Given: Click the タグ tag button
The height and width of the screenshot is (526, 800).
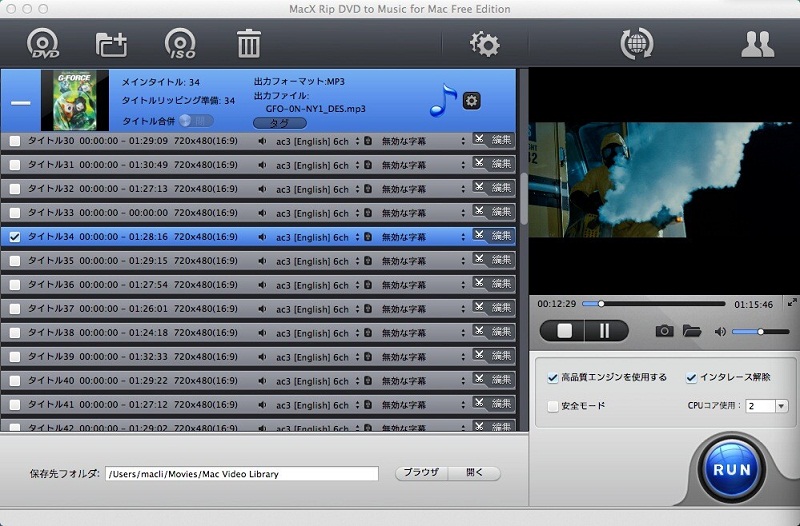Looking at the screenshot, I should [x=280, y=123].
